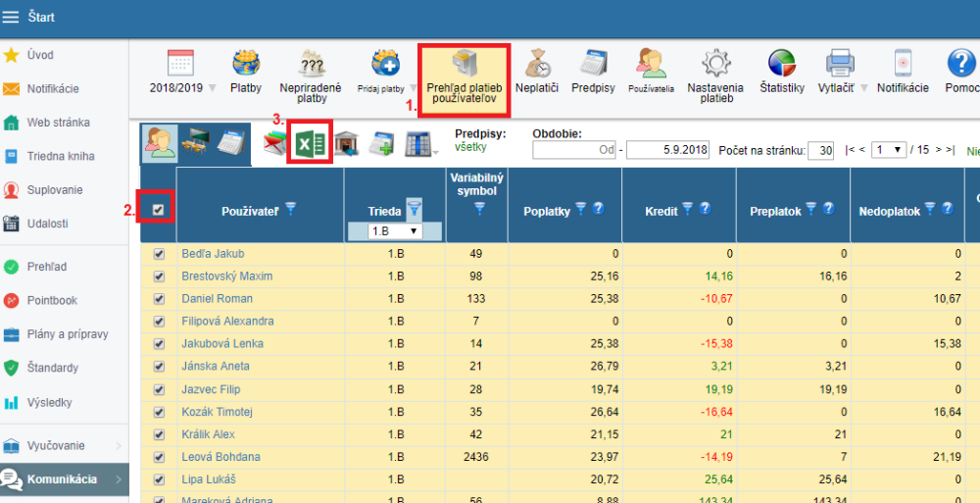Uncheck Kozák Timotej row checkbox
The image size is (980, 503).
159,412
